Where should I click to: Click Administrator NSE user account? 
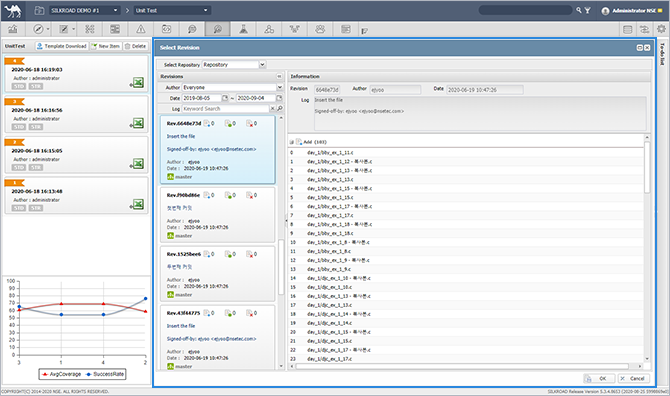[632, 10]
